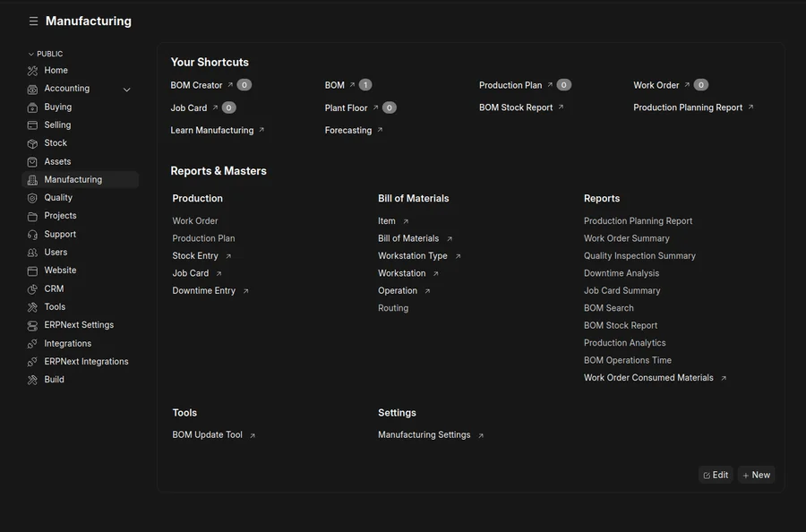Viewport: 806px width, 532px height.
Task: Open Production Analytics report
Action: click(624, 343)
